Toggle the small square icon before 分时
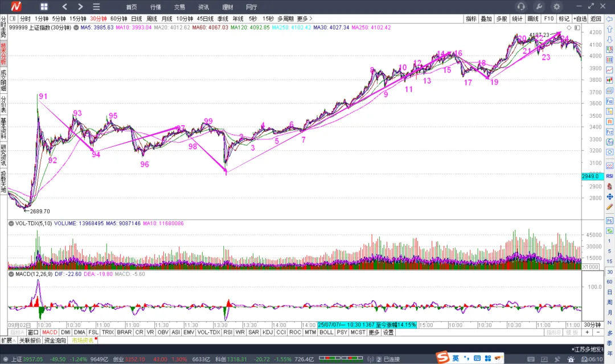This screenshot has width=615, height=364. (x=13, y=18)
